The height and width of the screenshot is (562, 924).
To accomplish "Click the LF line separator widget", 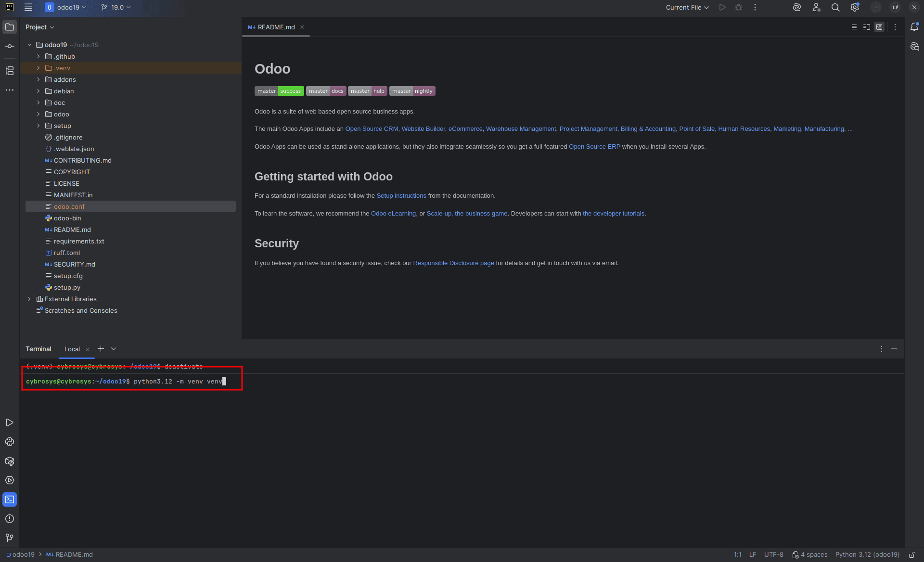I will point(753,555).
